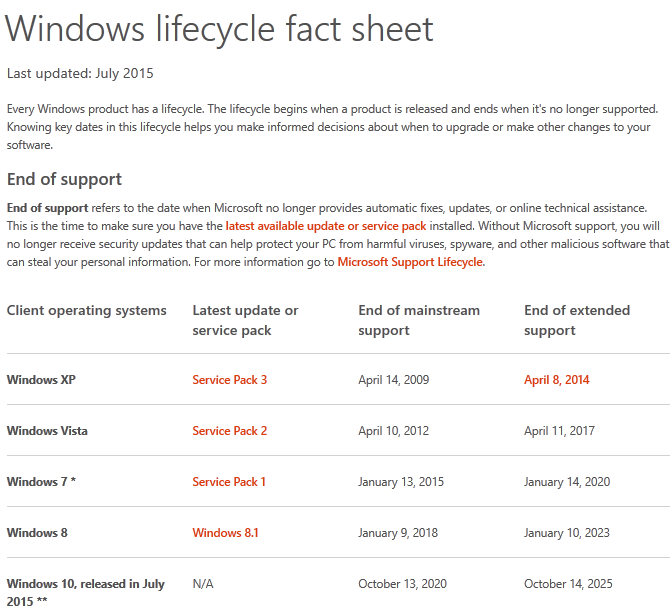The image size is (671, 613).
Task: Select the January 13, 2015 date cell
Action: tap(402, 482)
